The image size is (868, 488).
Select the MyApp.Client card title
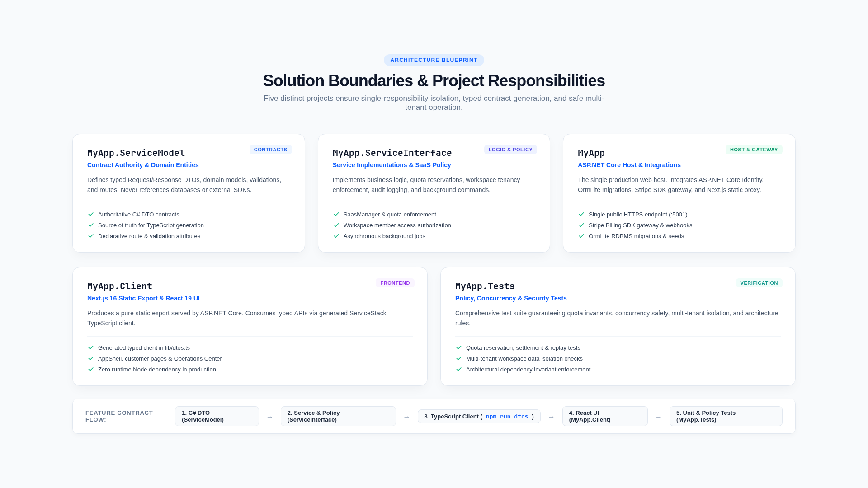click(120, 286)
